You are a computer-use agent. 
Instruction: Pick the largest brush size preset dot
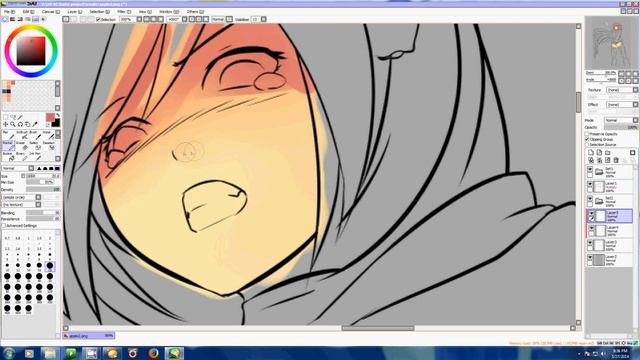point(28,308)
